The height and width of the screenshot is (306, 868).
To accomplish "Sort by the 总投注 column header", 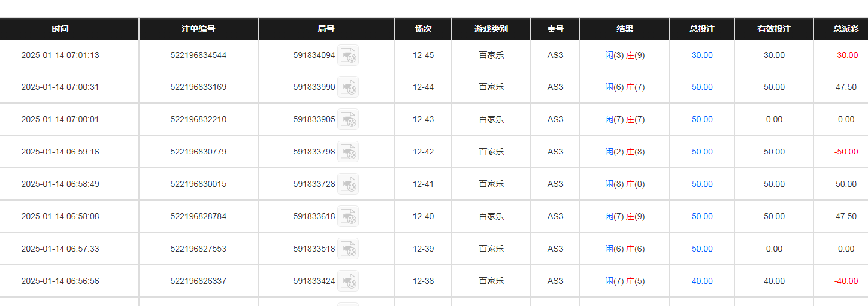I will [702, 29].
